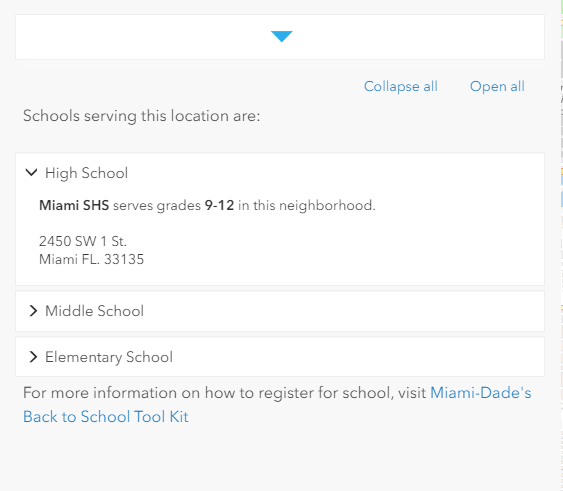Expand the Middle School section
The image size is (563, 491).
pyautogui.click(x=280, y=311)
